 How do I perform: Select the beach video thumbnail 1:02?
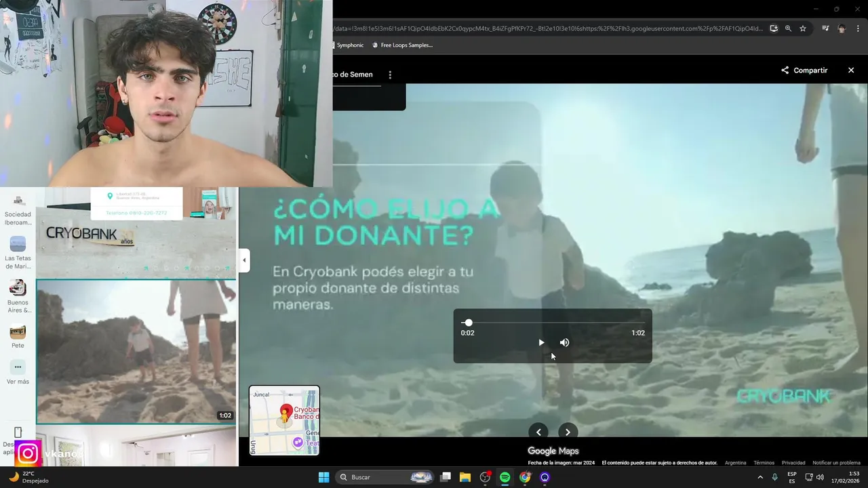(x=136, y=351)
